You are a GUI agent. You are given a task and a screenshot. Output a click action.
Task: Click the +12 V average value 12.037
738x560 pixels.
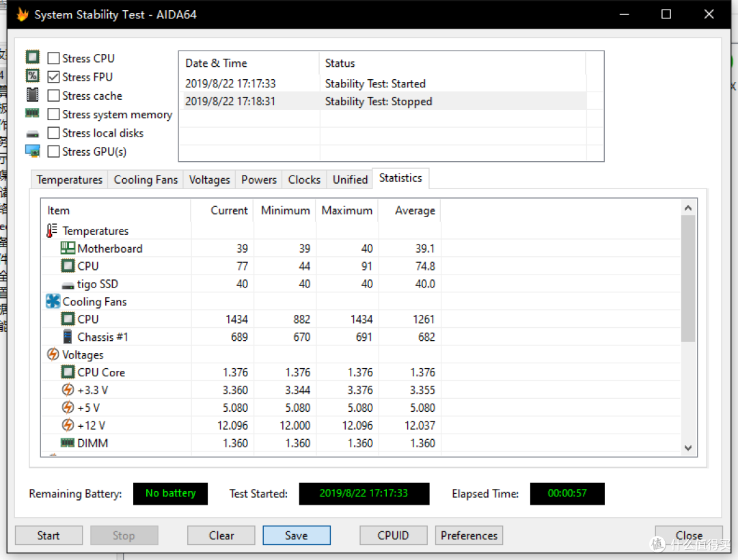(x=420, y=425)
